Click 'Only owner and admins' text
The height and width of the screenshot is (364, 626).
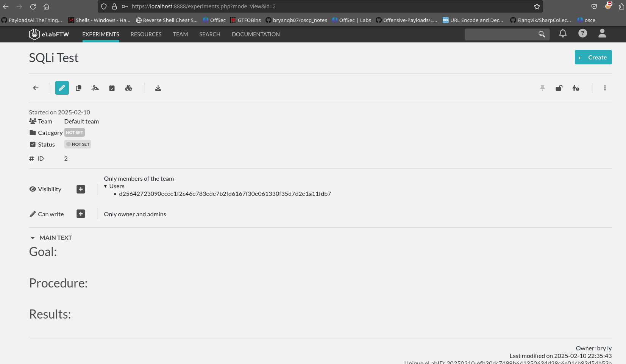point(135,214)
